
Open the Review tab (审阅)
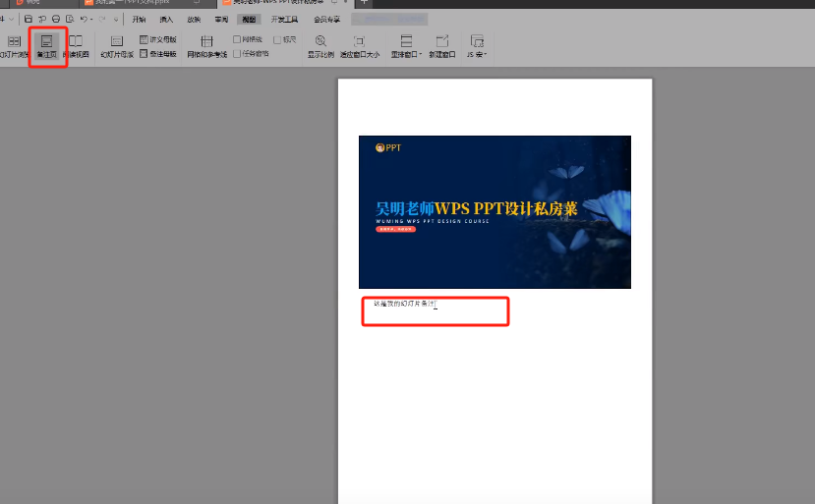[221, 20]
